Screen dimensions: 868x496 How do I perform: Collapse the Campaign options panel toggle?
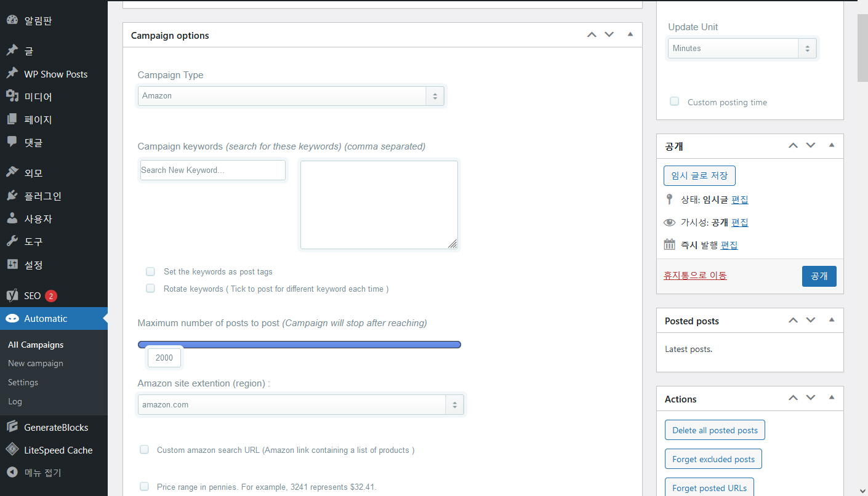coord(630,35)
